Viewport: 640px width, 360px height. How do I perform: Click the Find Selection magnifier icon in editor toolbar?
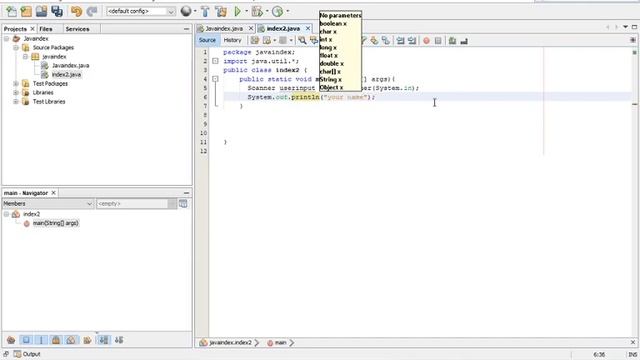(302, 40)
